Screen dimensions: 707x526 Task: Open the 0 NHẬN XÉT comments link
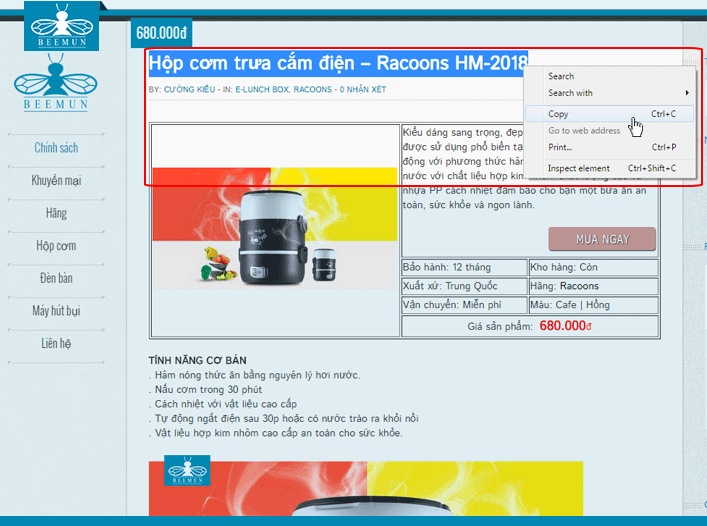click(363, 89)
